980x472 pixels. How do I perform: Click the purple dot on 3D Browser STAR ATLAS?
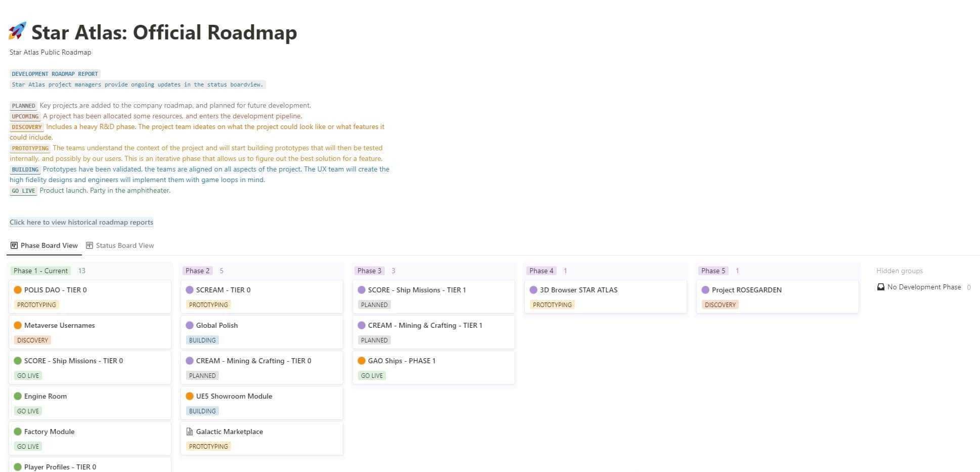(533, 289)
